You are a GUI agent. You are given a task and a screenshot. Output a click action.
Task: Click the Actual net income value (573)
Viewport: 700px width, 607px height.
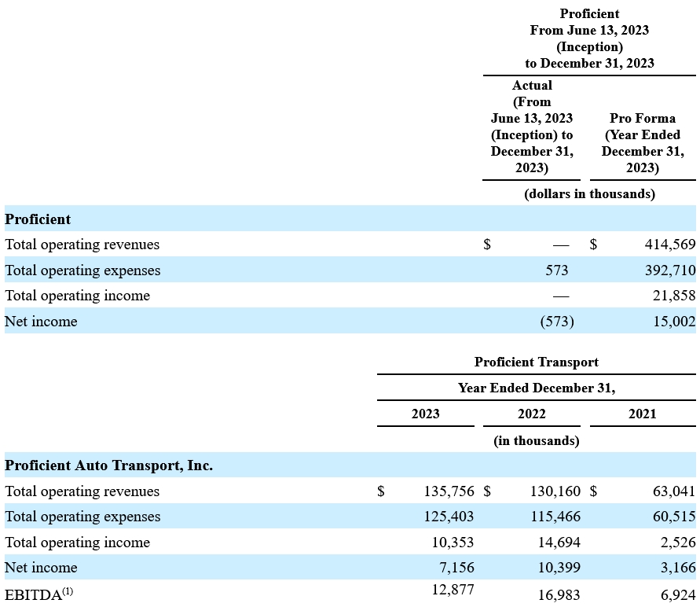tap(557, 322)
